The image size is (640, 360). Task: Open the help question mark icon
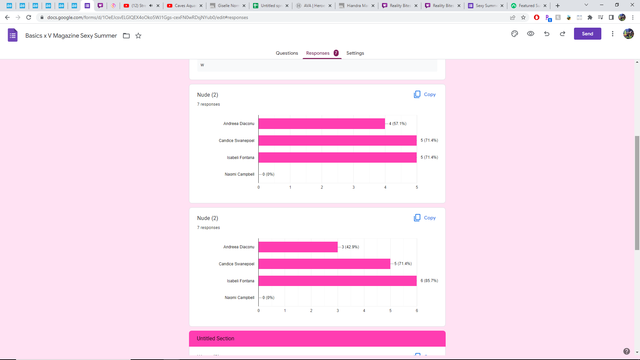click(627, 351)
